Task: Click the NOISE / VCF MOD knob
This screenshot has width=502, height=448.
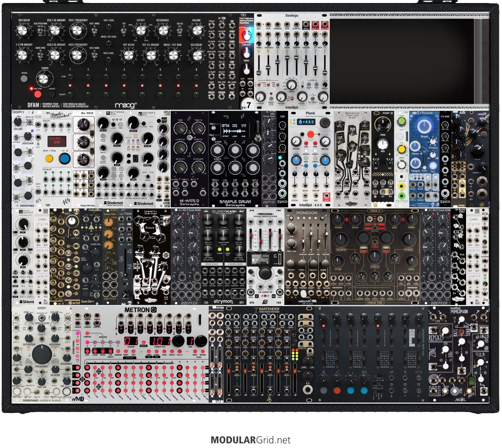Action: (173, 55)
